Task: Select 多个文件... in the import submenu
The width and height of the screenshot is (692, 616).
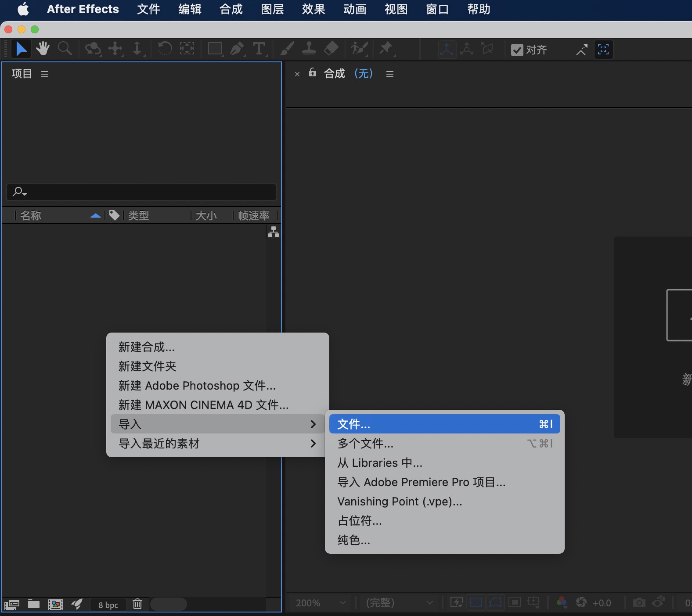Action: 445,444
